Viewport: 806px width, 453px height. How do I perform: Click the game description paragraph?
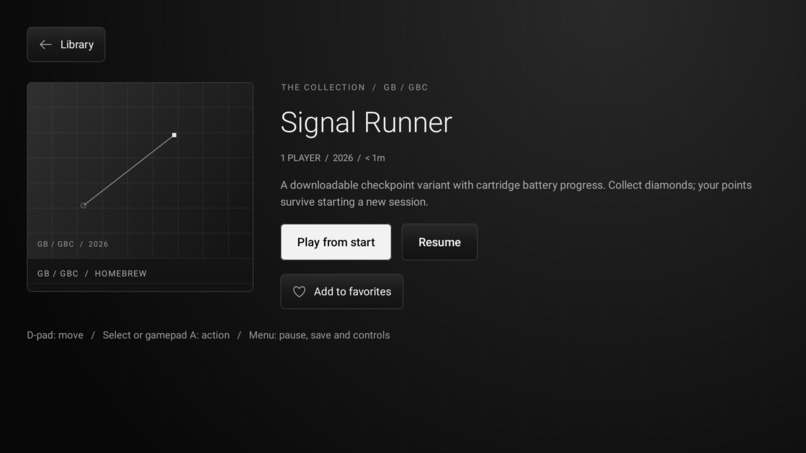click(516, 193)
